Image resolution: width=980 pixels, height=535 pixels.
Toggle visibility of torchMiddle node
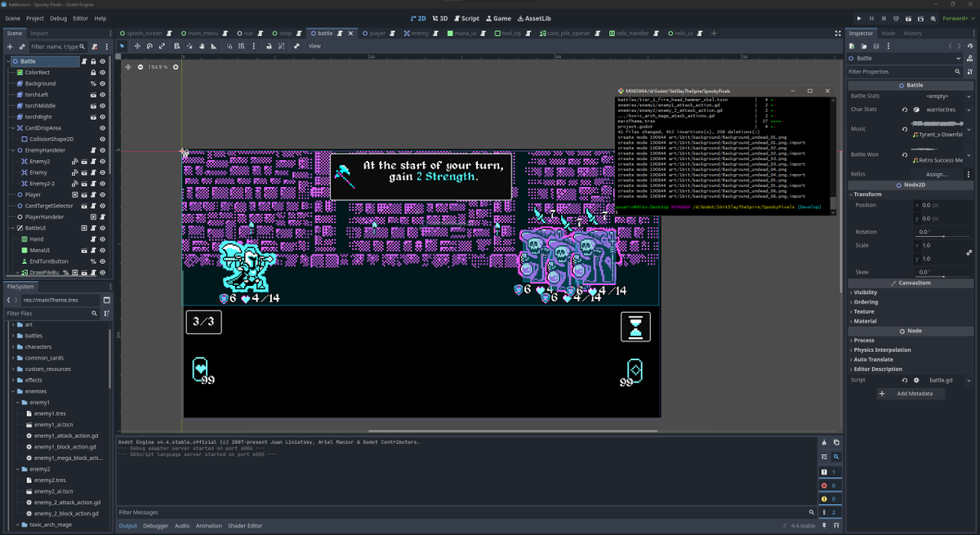pos(103,105)
